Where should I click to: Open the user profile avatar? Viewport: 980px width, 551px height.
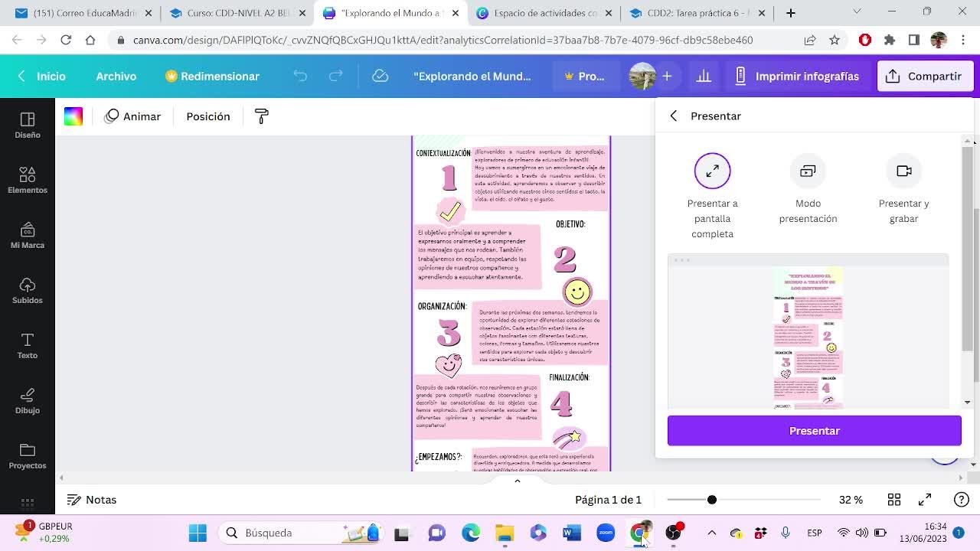[642, 76]
